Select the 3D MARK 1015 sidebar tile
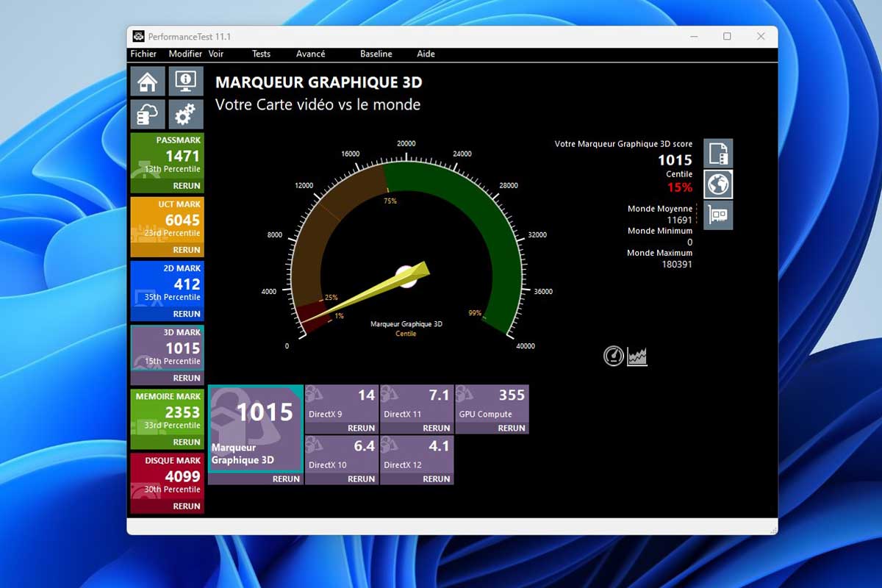The height and width of the screenshot is (588, 882). [x=167, y=348]
